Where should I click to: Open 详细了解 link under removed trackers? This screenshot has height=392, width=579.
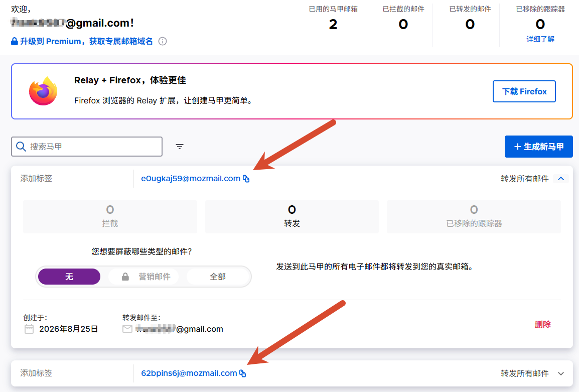[540, 39]
